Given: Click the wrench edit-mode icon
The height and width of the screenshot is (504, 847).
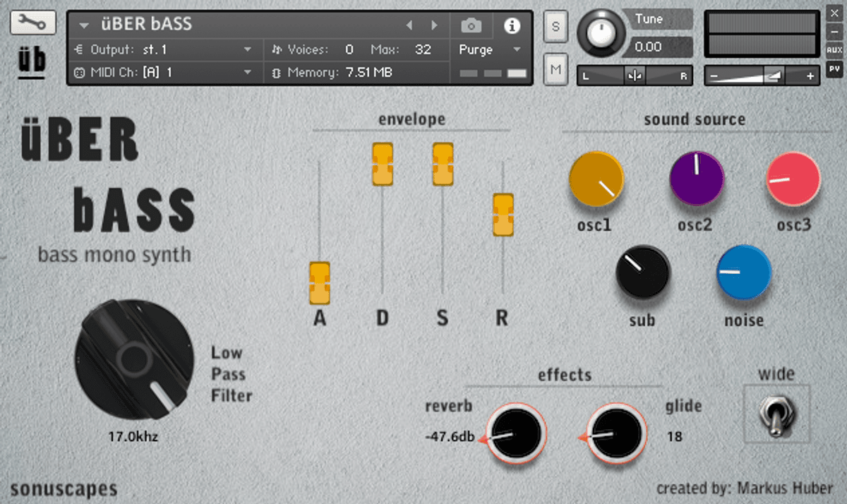Looking at the screenshot, I should [32, 23].
